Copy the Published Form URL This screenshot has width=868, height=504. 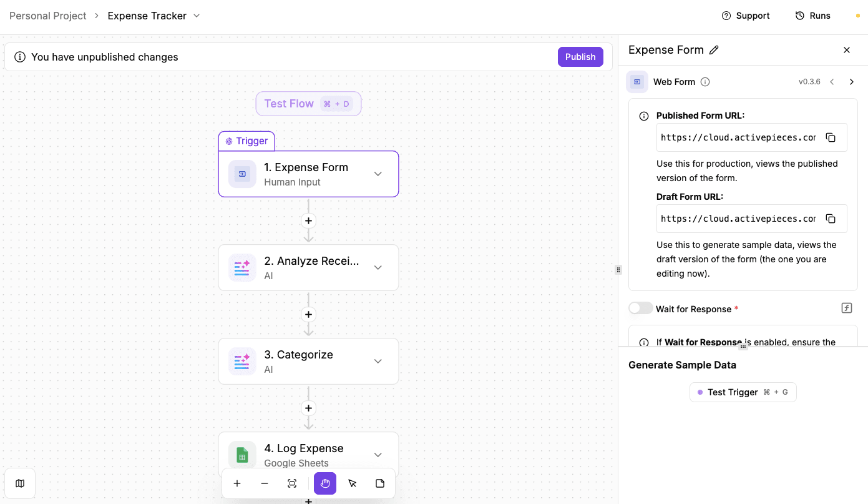point(831,137)
